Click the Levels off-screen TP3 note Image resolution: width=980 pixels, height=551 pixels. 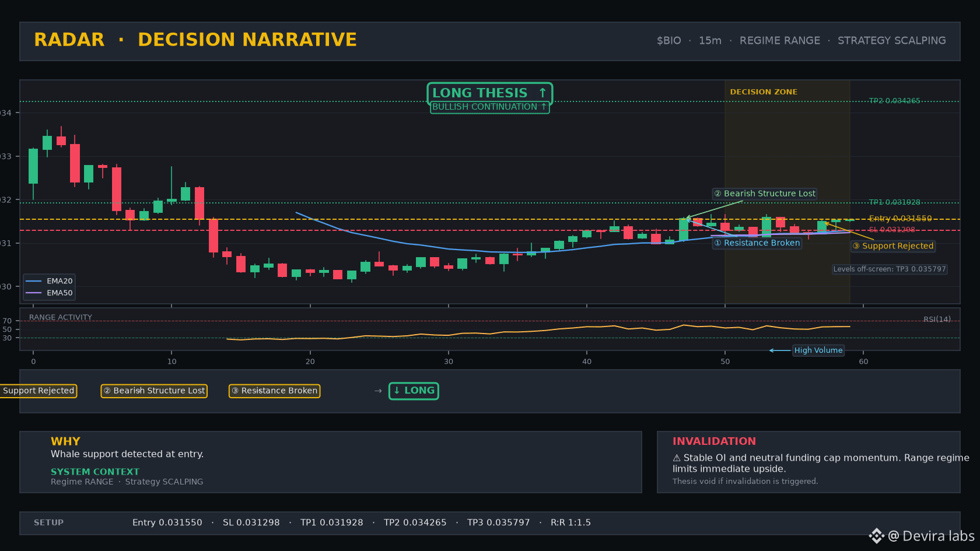[x=890, y=269]
